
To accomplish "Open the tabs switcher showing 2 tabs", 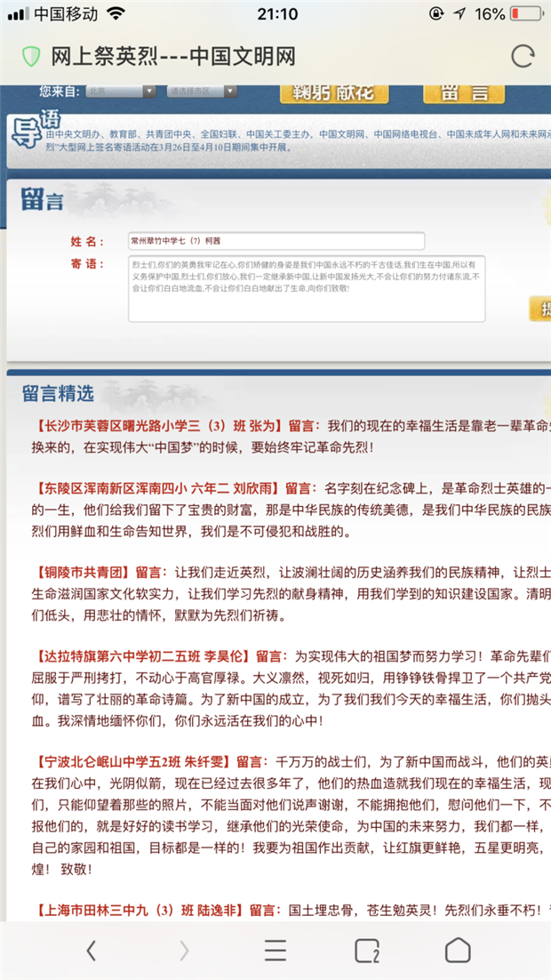I will tap(367, 951).
